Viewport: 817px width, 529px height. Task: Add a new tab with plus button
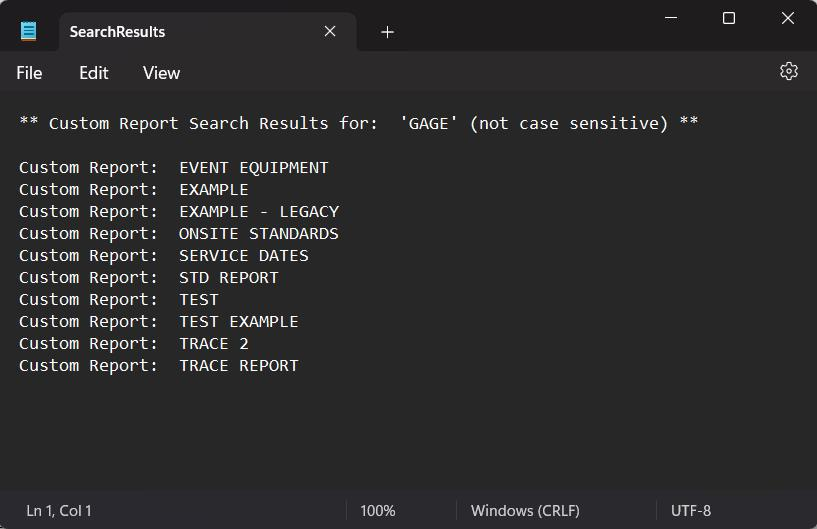387,32
